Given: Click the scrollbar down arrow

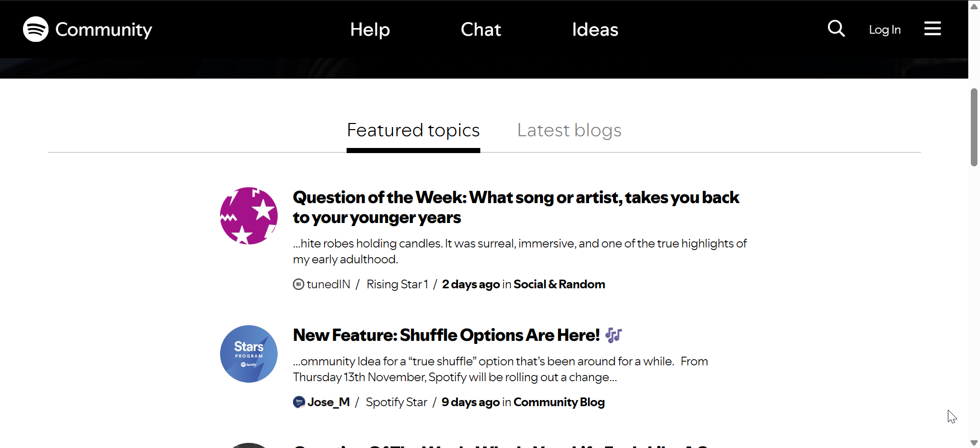Looking at the screenshot, I should pos(974,443).
